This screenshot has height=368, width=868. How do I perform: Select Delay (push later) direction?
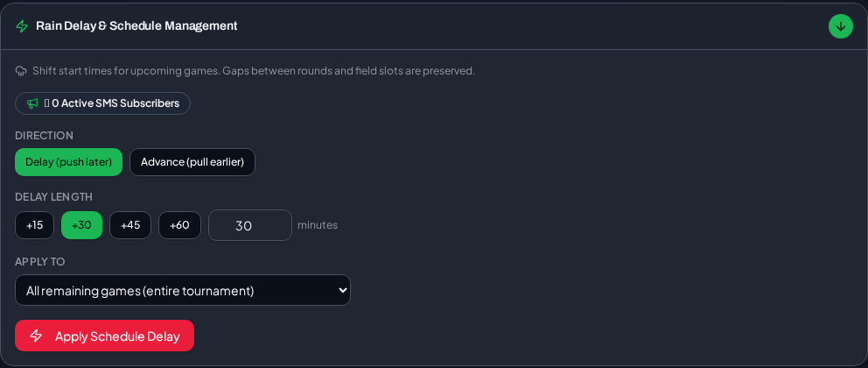pos(68,162)
